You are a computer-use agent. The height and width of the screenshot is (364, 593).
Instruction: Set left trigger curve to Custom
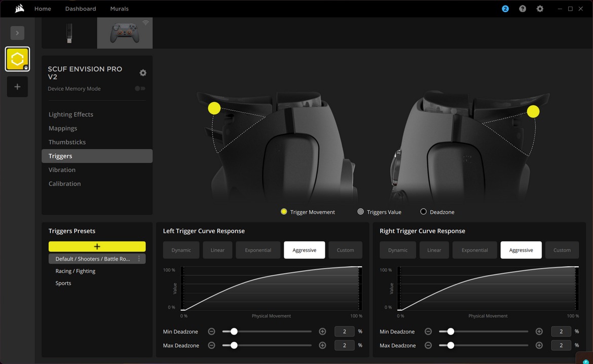coord(345,250)
